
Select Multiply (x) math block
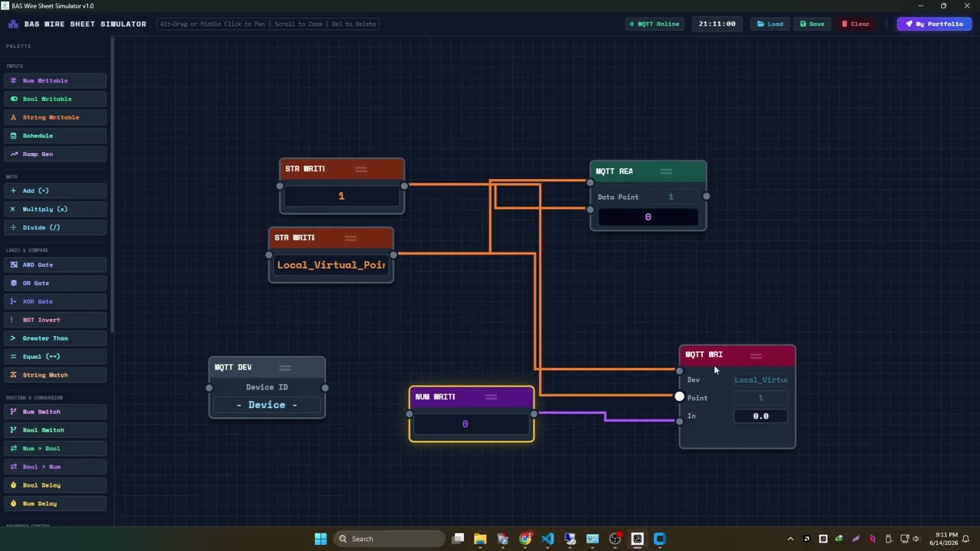click(55, 209)
